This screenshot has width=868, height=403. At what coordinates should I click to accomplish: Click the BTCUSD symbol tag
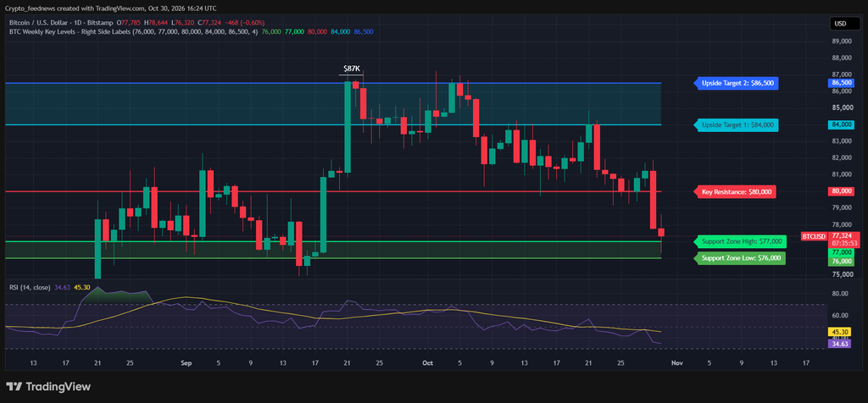point(814,236)
